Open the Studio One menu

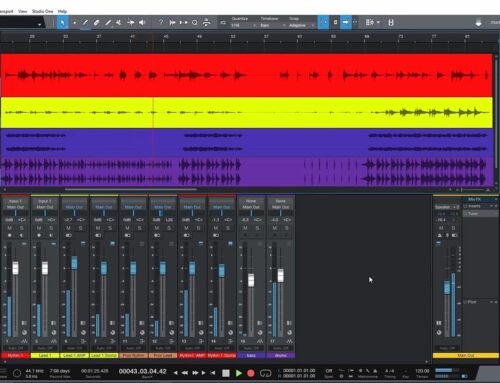click(42, 11)
